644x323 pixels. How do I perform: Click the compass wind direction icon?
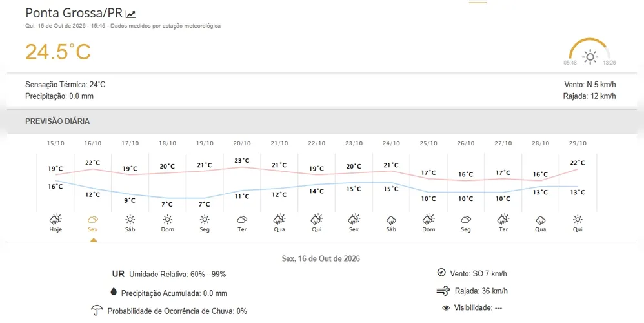441,272
